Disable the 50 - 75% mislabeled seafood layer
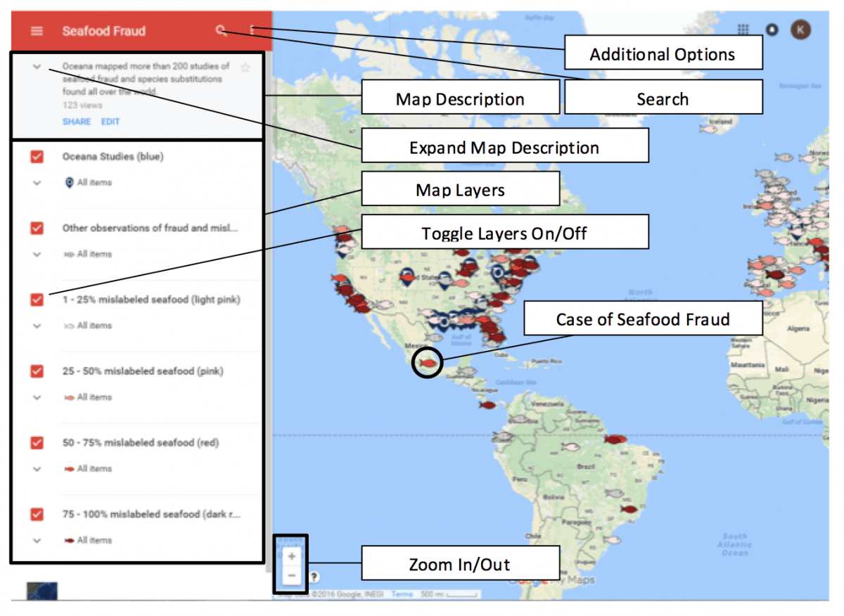 point(37,443)
